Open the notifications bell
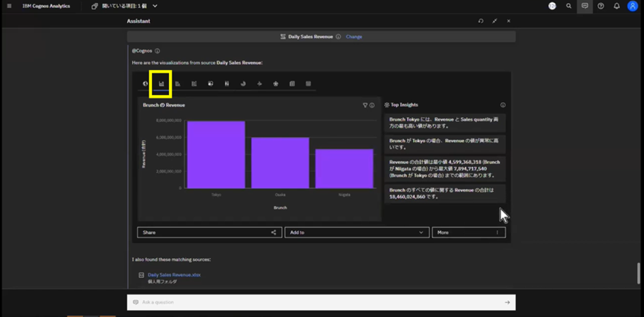The image size is (644, 317). click(617, 6)
